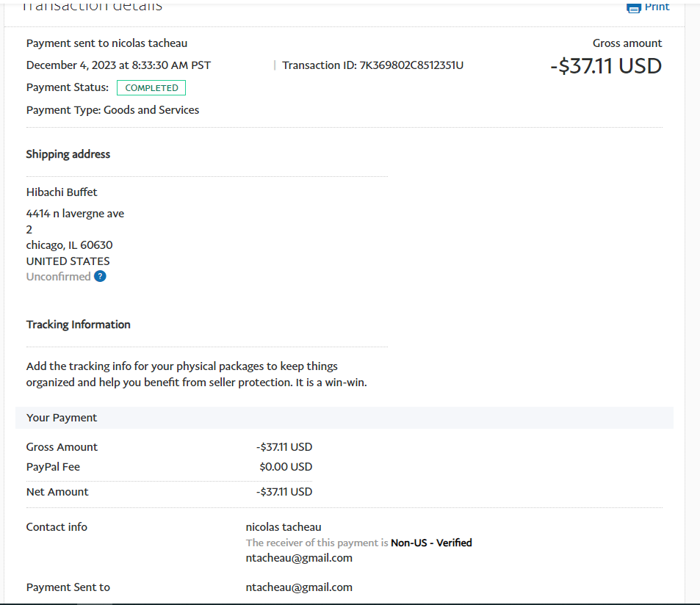The image size is (700, 605).
Task: Click Payment Type: Goods and Services
Action: 112,110
